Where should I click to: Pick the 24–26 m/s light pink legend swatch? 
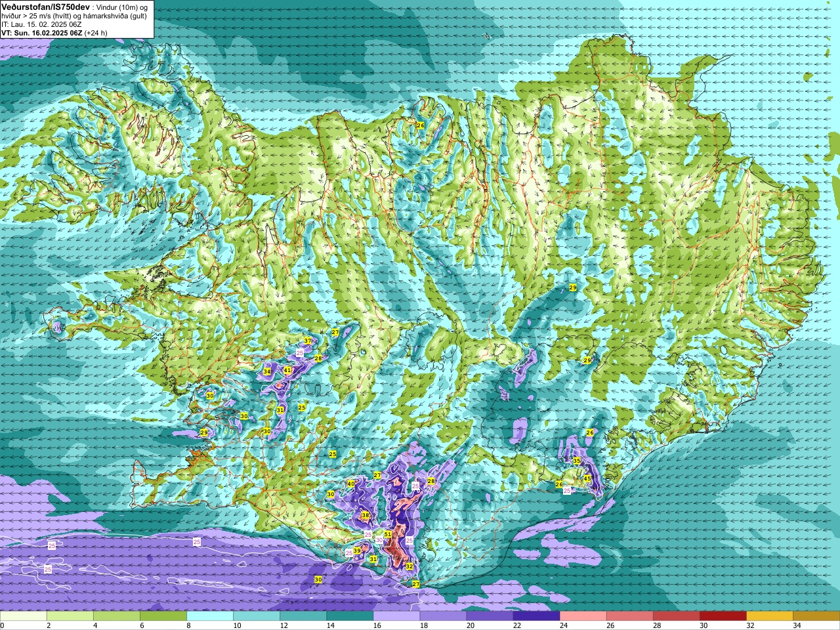583,616
